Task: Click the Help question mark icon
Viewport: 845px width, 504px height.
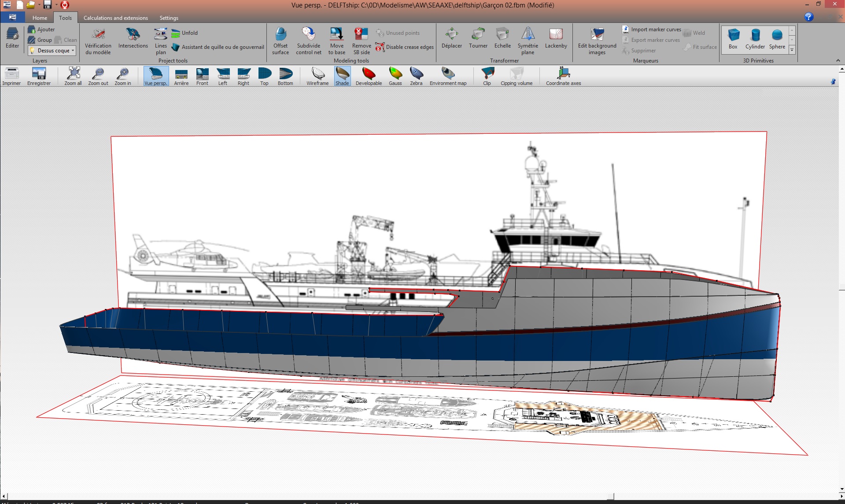Action: 808,17
